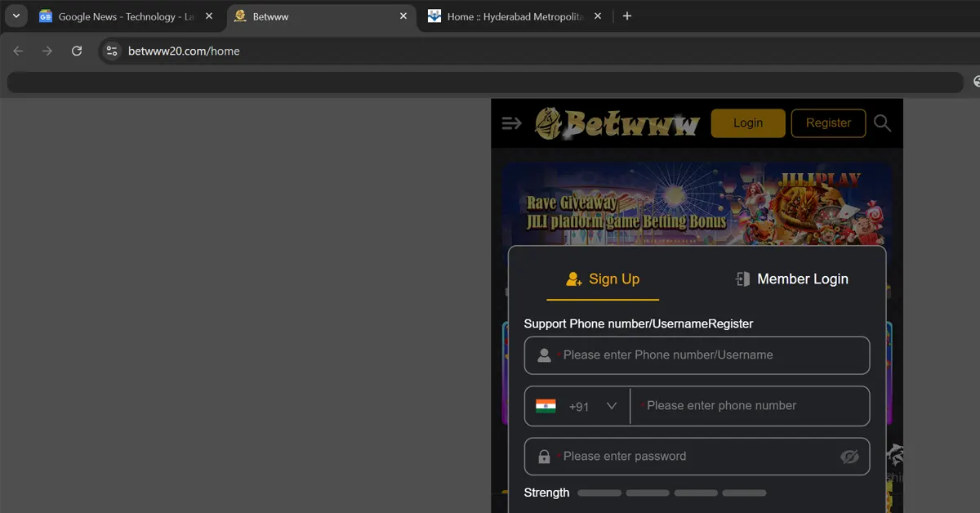Switch to the Google News Technology tab
This screenshot has width=980, height=513.
point(127,16)
